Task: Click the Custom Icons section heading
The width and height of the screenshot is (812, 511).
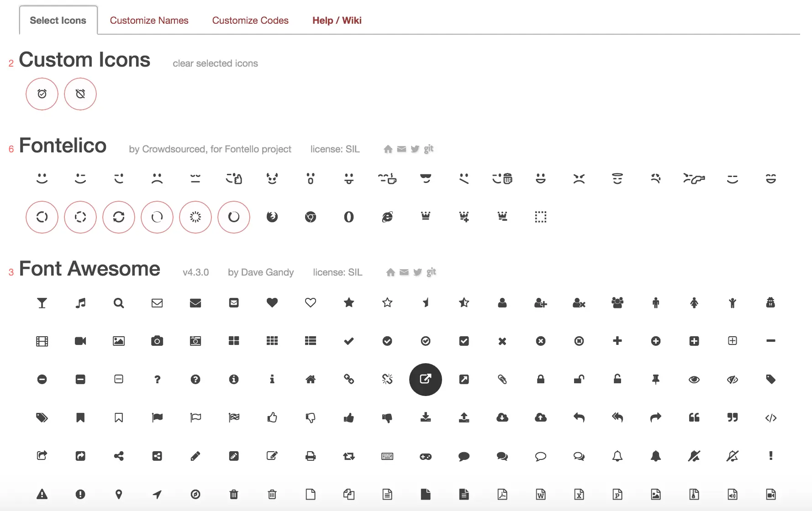Action: (84, 60)
